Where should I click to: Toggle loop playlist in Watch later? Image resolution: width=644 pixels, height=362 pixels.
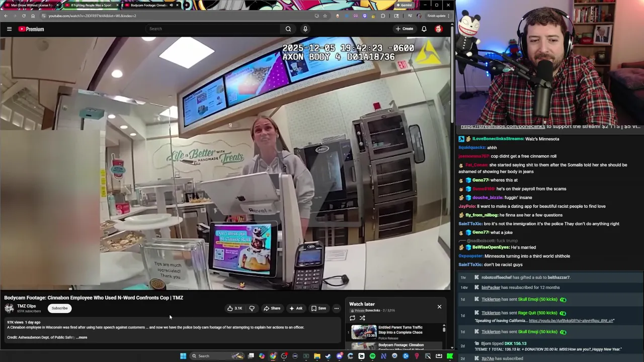click(x=352, y=318)
